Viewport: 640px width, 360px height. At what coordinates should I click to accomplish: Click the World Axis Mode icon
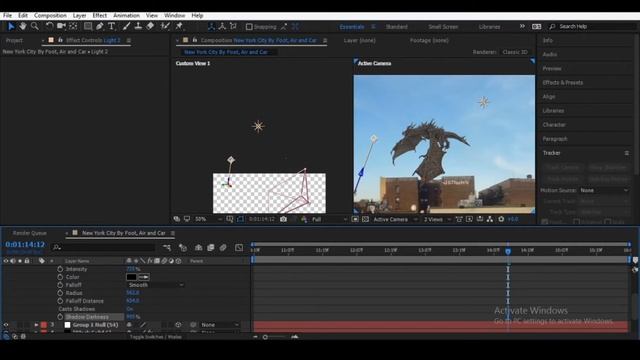[222, 27]
